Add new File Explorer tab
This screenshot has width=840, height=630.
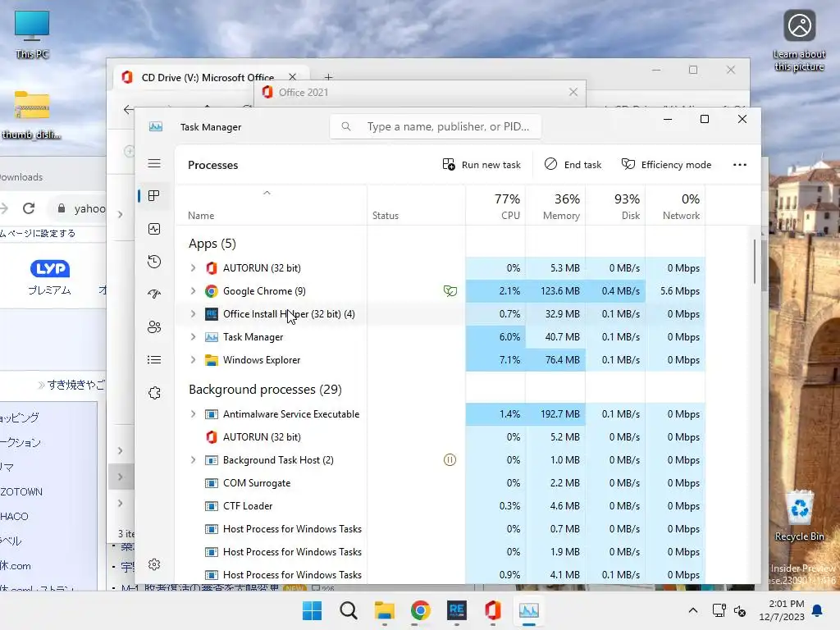coord(328,77)
